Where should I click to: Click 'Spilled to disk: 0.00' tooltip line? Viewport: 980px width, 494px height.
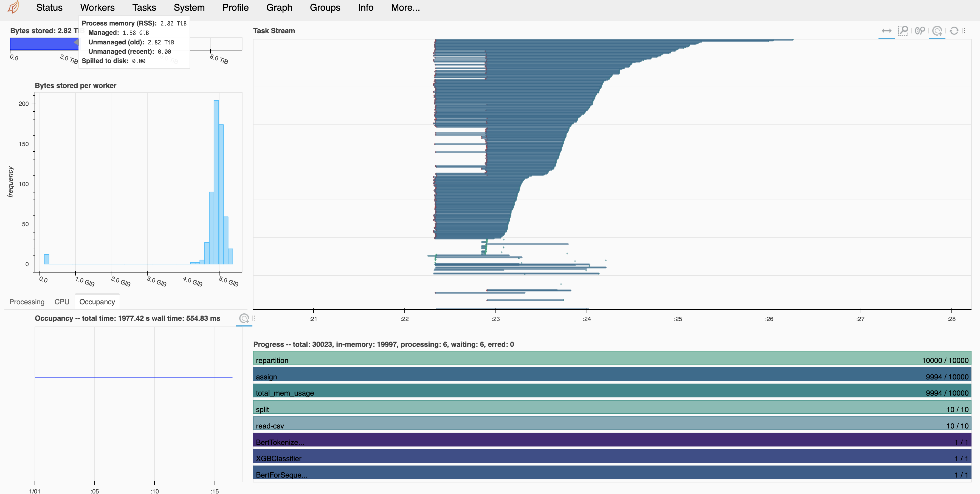[113, 61]
